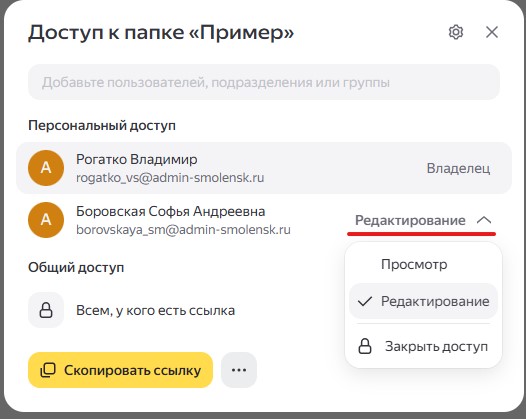Click the copy icon in Скопировать ссылку button
Viewport: 526px width, 419px height.
point(48,370)
